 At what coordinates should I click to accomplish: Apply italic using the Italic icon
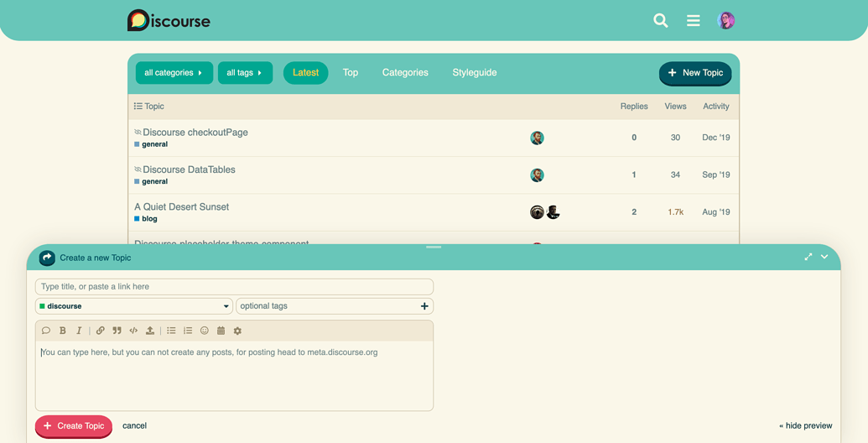[x=79, y=331]
